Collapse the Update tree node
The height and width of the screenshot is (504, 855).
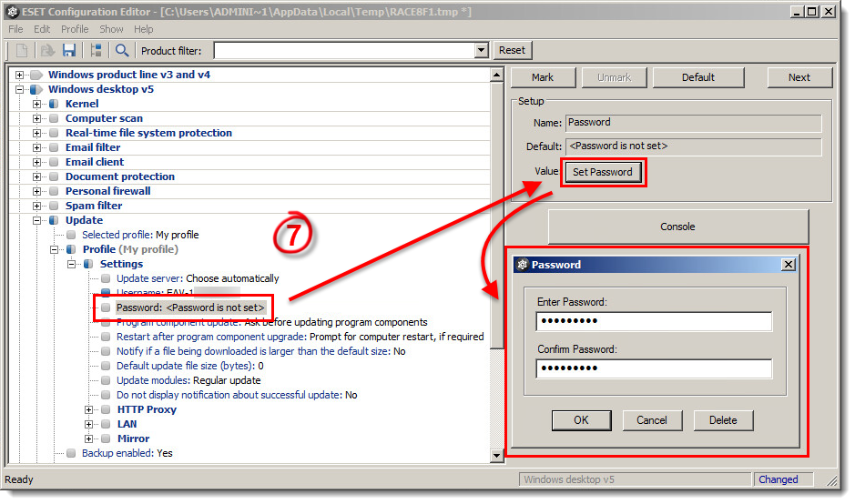pyautogui.click(x=37, y=220)
